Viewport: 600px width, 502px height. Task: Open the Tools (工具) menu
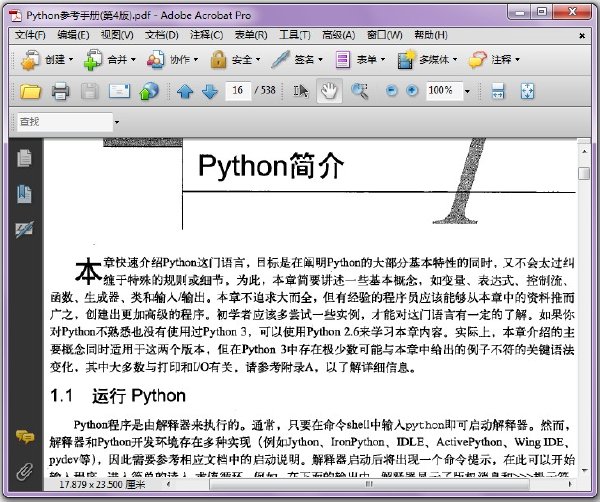pyautogui.click(x=295, y=35)
